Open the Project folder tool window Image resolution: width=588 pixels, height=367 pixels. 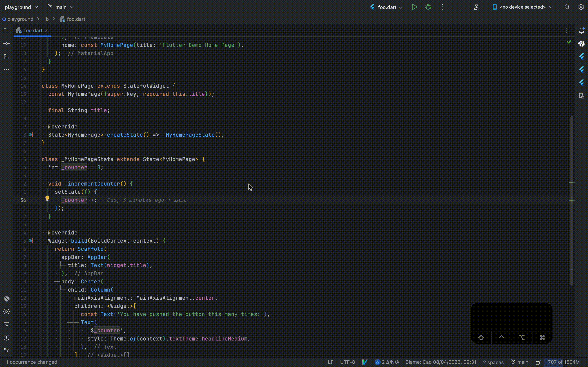point(7,31)
